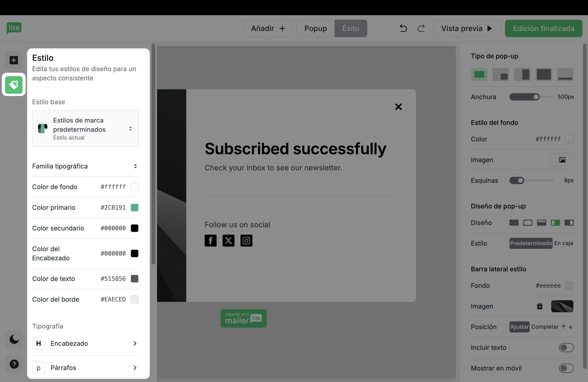Switch to the Éxito tab
588x382 pixels.
(x=351, y=28)
